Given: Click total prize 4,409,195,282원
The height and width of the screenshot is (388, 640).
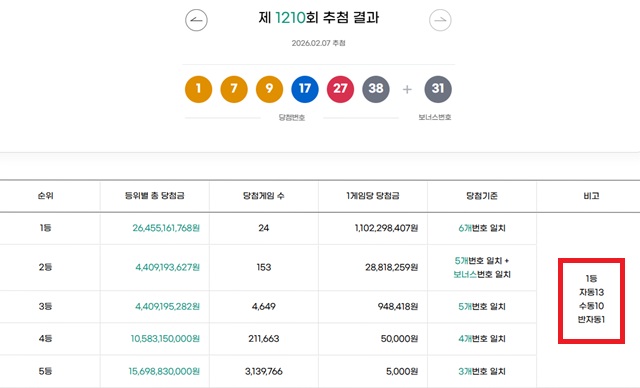Looking at the screenshot, I should point(168,306).
